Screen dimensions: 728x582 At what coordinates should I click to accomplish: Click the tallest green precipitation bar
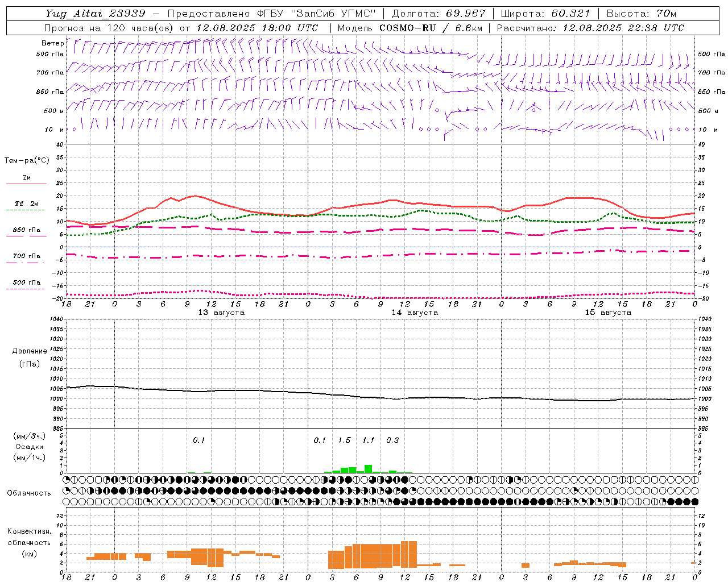[368, 469]
